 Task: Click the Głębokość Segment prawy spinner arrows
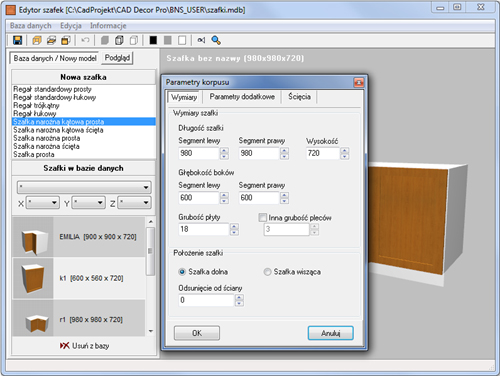pos(284,198)
